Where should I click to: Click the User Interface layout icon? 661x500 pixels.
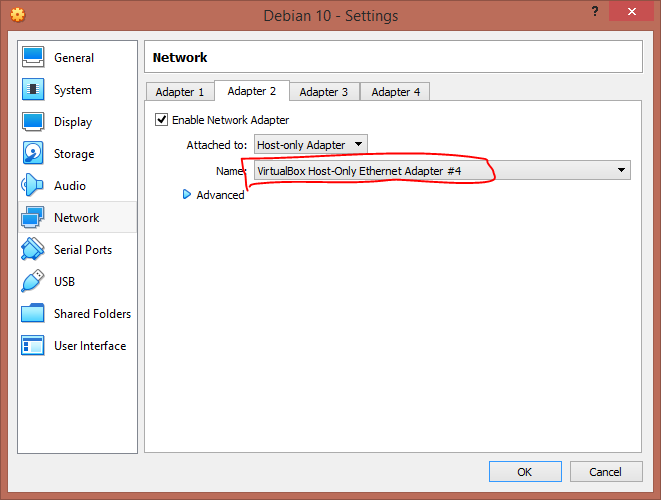point(32,345)
